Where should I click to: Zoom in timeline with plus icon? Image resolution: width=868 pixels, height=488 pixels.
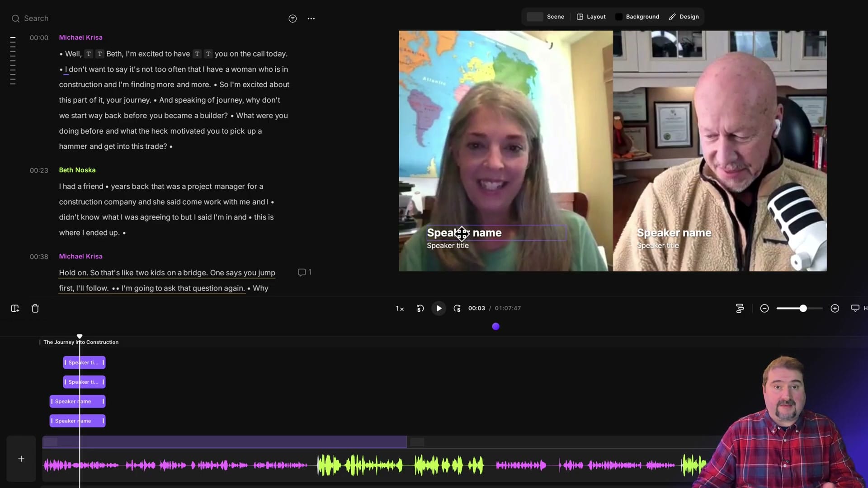(x=835, y=308)
